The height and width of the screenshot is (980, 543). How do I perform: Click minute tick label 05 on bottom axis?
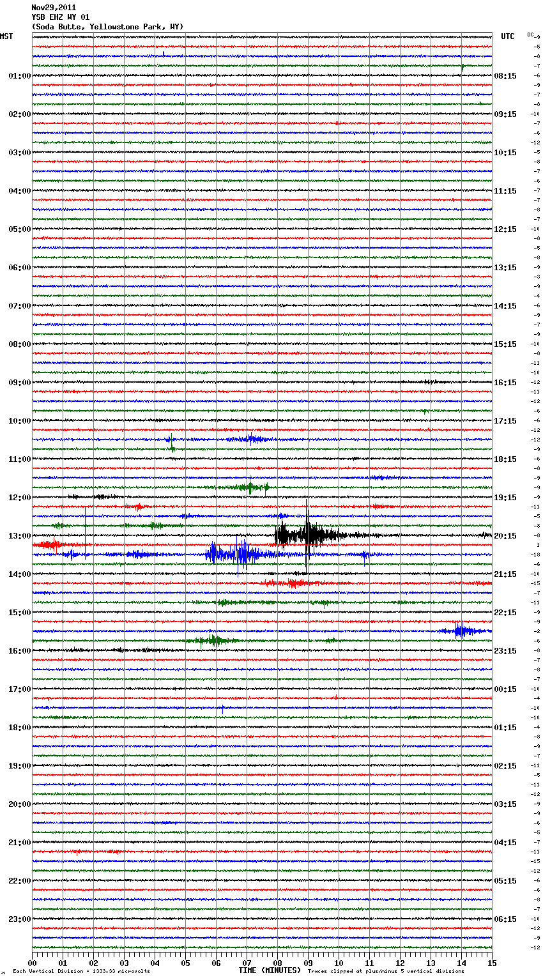185,963
